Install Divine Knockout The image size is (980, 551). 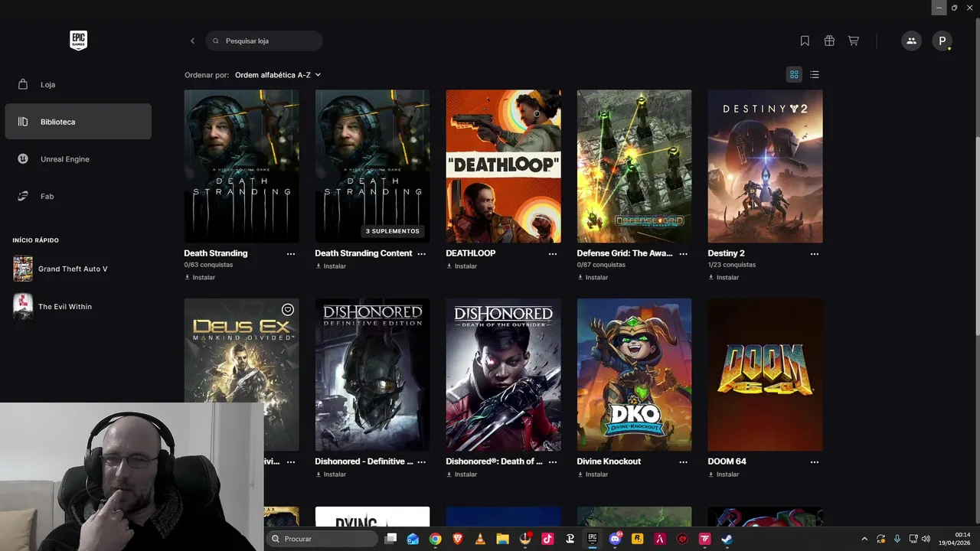pos(593,474)
